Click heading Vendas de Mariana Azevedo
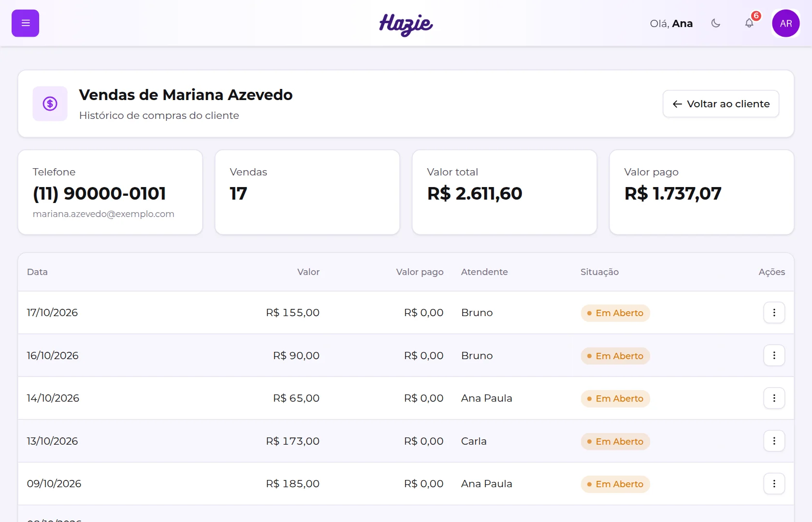 (x=186, y=95)
